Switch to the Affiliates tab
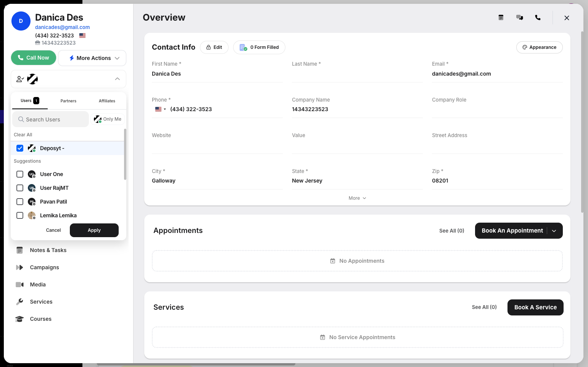The width and height of the screenshot is (588, 367). tap(107, 101)
